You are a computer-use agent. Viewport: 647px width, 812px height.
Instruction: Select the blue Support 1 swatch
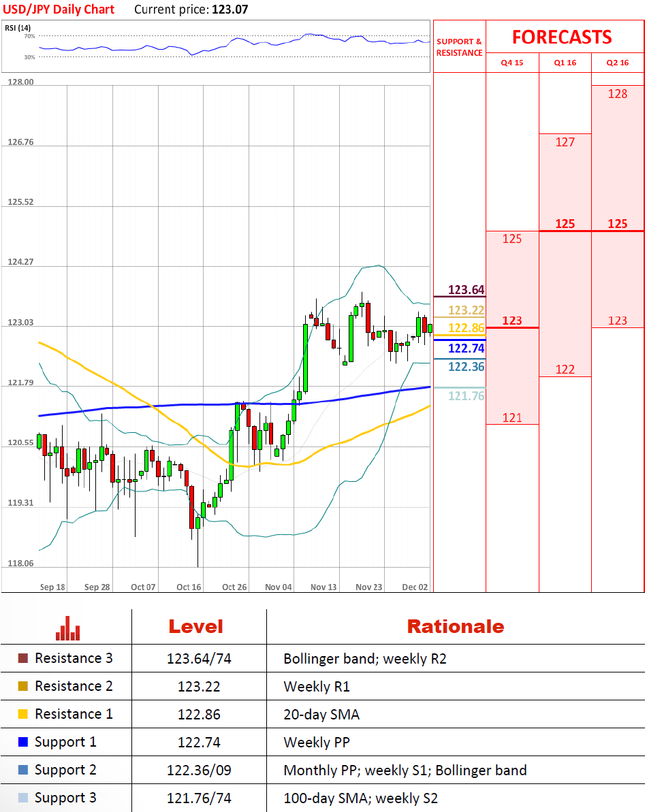tap(23, 742)
